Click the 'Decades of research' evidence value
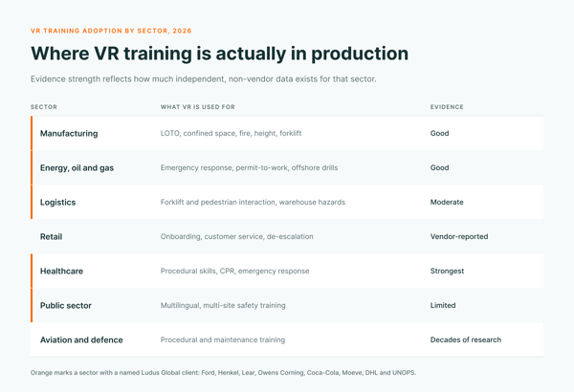The image size is (574, 392). coord(466,339)
